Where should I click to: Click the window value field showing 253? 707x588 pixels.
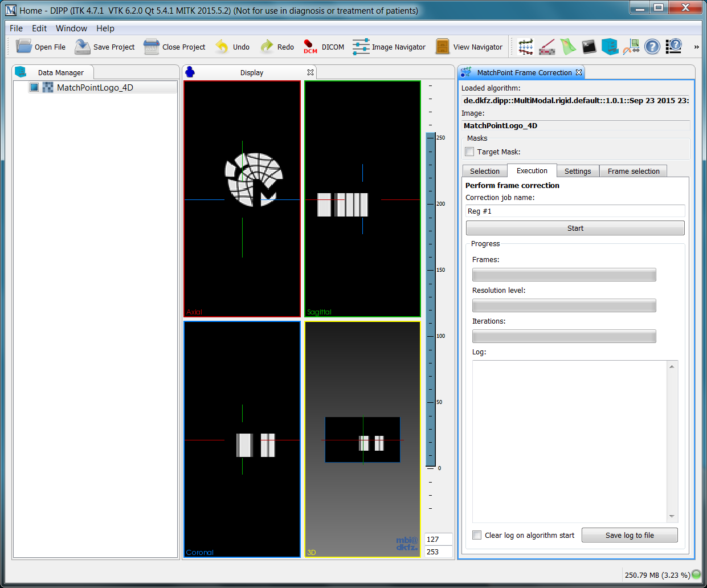[x=438, y=552]
